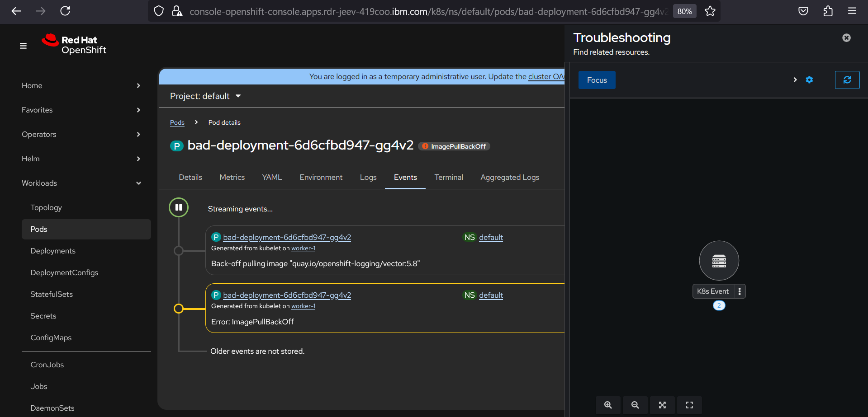Viewport: 868px width, 417px height.
Task: Click the refresh graph icon in Troubleshooting
Action: pos(847,80)
